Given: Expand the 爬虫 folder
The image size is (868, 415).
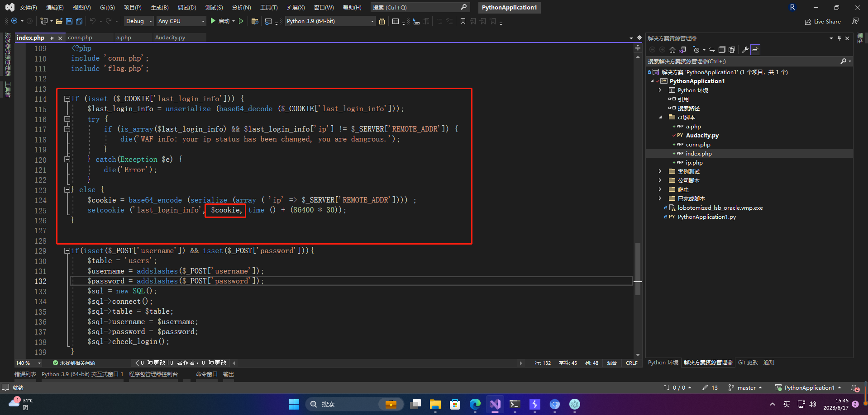Looking at the screenshot, I should click(x=660, y=190).
